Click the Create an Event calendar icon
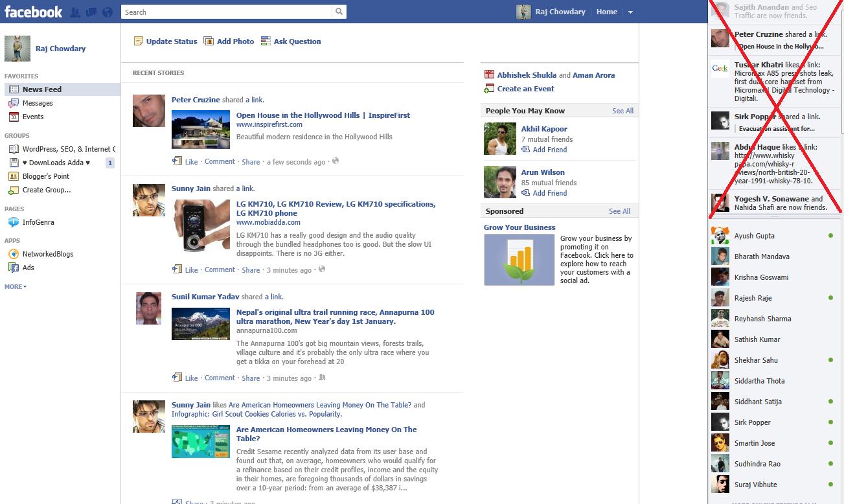This screenshot has height=504, width=844. (490, 89)
